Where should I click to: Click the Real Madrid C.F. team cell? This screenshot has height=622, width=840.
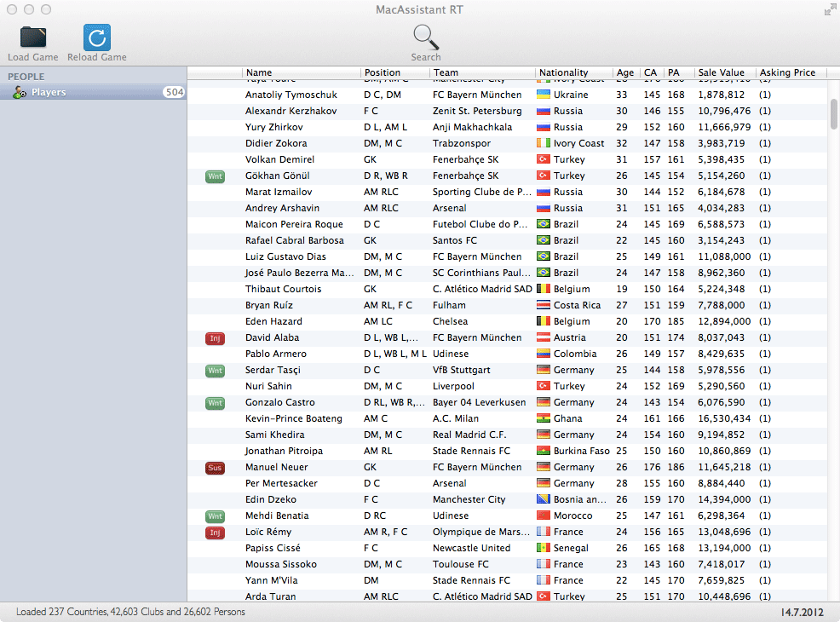point(469,435)
